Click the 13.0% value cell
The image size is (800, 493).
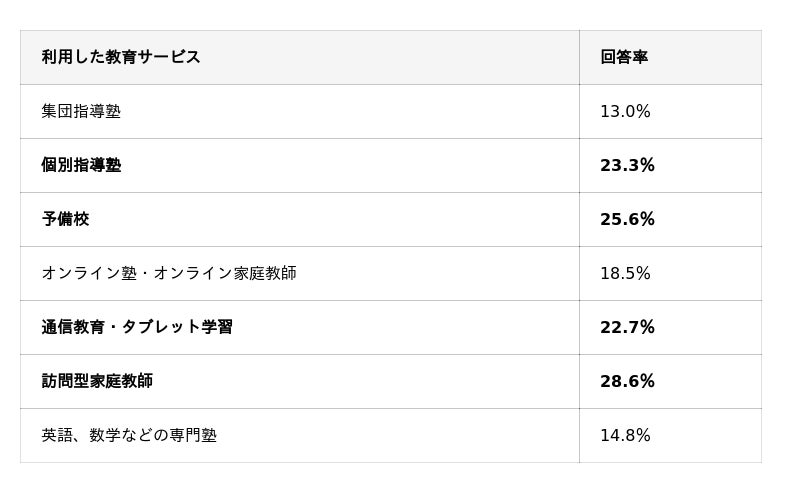[625, 111]
